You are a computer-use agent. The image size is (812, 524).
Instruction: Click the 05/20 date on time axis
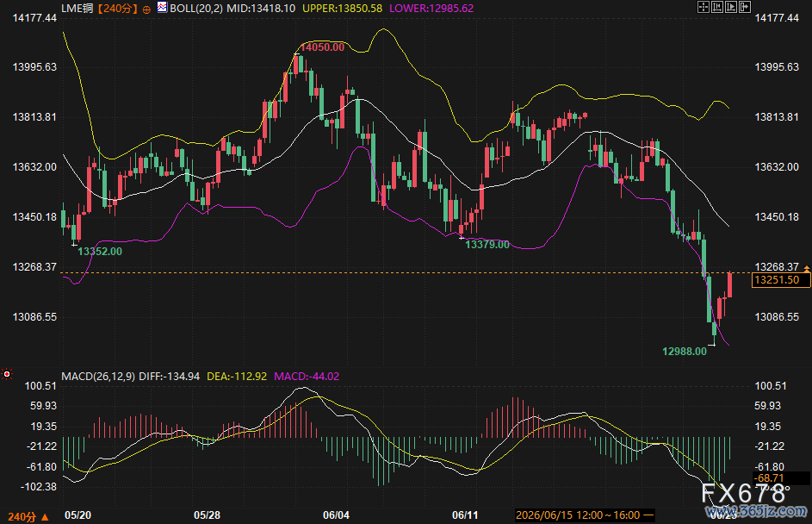77,515
